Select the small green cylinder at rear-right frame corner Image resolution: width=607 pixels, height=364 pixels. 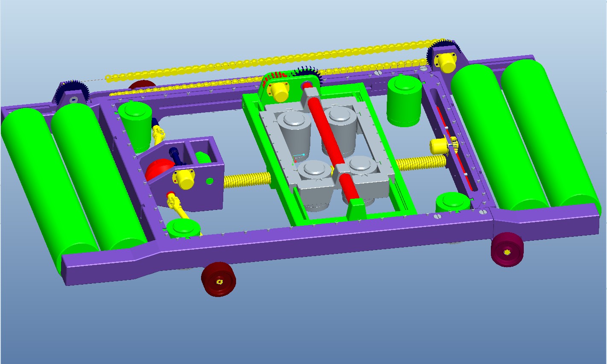coord(404,101)
